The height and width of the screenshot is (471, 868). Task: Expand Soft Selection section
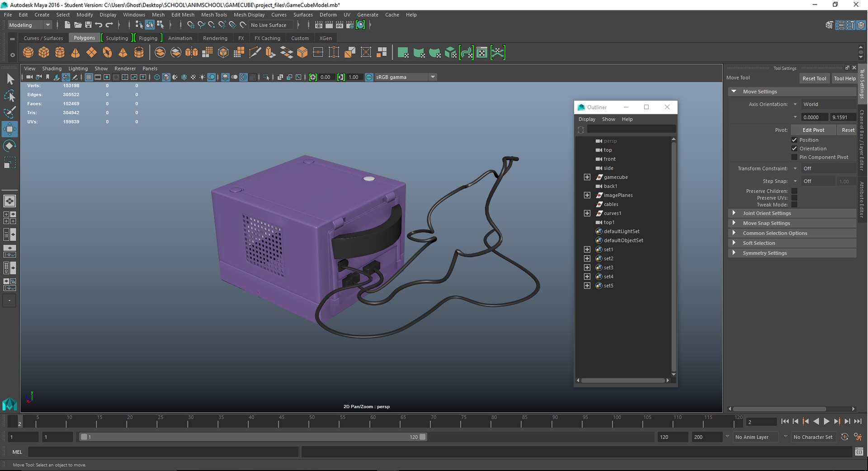792,243
